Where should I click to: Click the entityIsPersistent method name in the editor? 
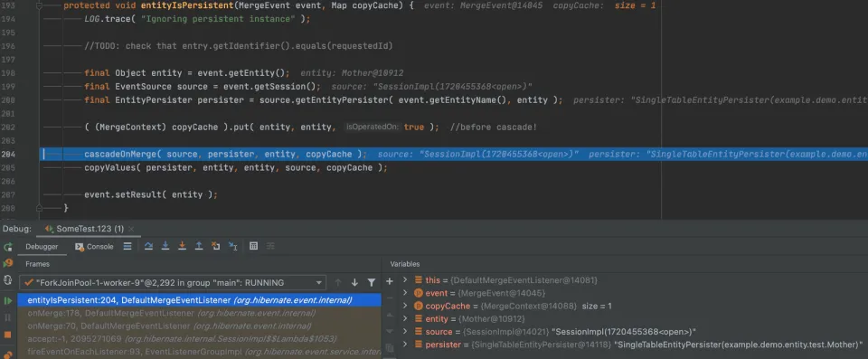click(187, 5)
